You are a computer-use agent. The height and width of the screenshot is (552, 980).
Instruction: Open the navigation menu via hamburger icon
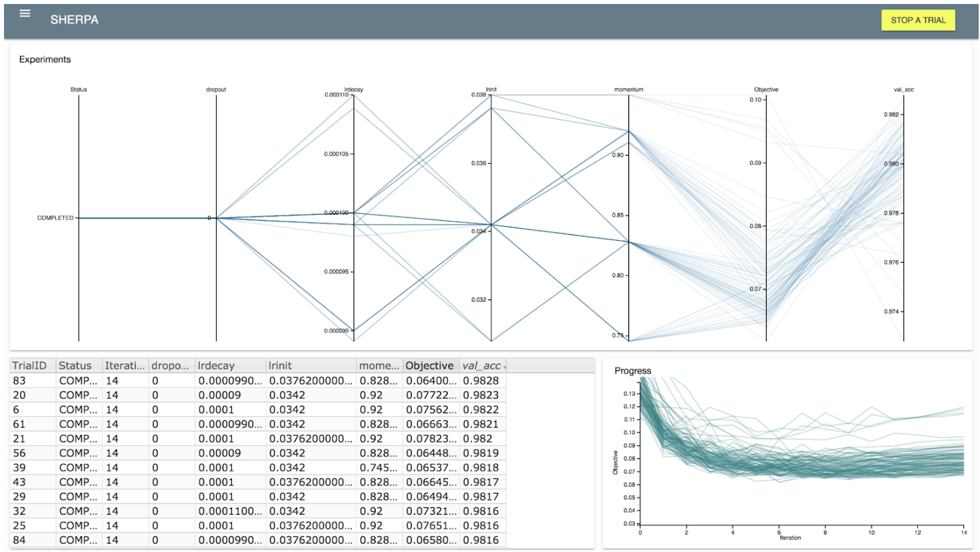point(25,14)
